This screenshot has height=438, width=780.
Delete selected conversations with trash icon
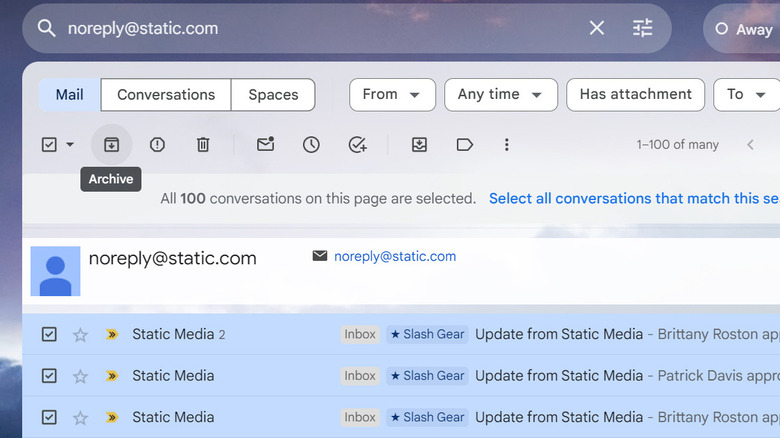pos(203,145)
